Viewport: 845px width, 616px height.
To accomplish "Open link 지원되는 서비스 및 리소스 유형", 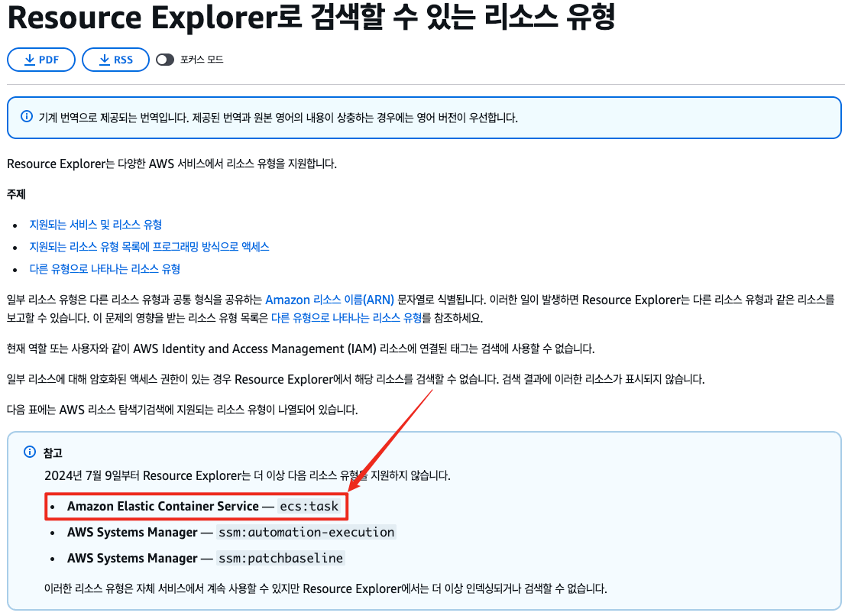I will tap(96, 224).
